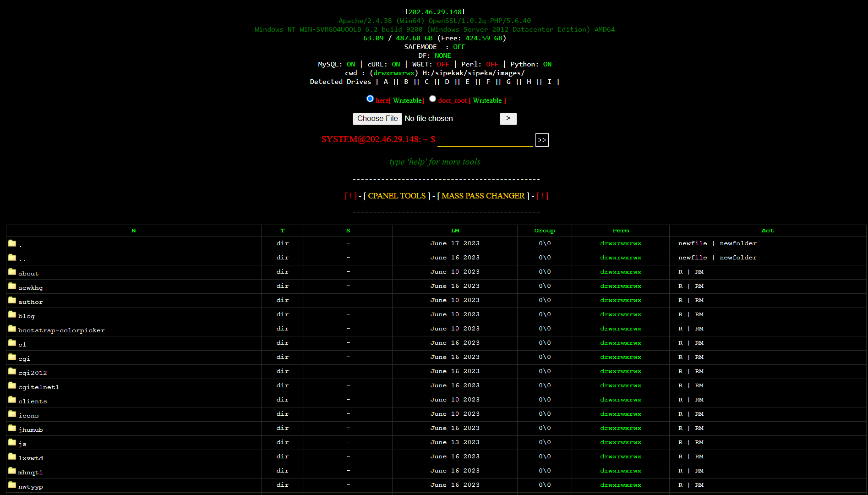Click the permission 'drwxrwxrwx' for 'aewkhg'
The image size is (868, 495).
click(x=621, y=286)
